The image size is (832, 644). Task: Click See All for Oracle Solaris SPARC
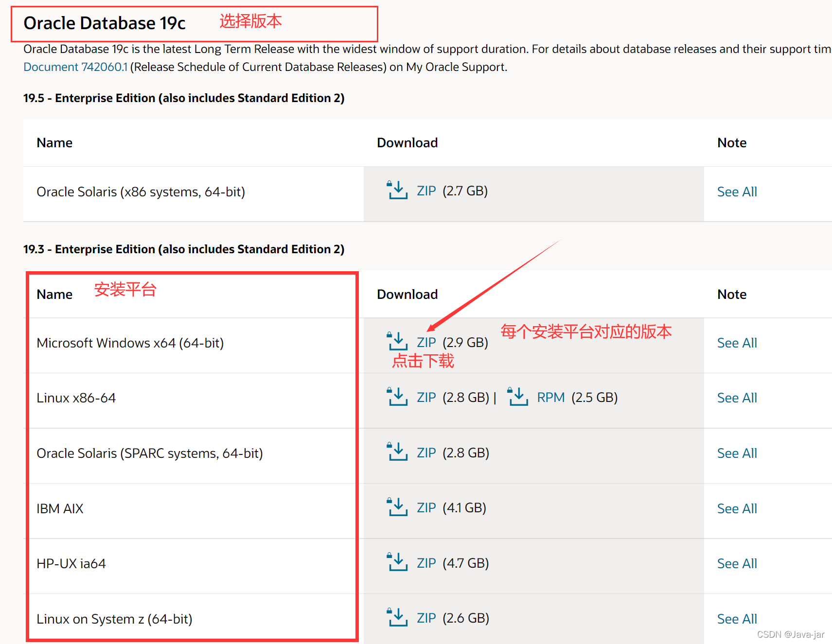737,453
